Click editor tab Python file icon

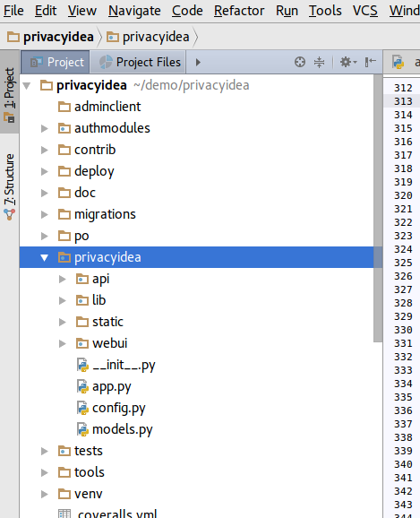pyautogui.click(x=398, y=62)
